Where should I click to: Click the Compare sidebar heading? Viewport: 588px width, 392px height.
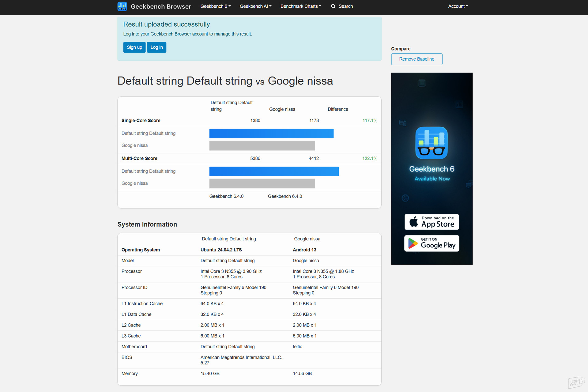click(x=401, y=49)
